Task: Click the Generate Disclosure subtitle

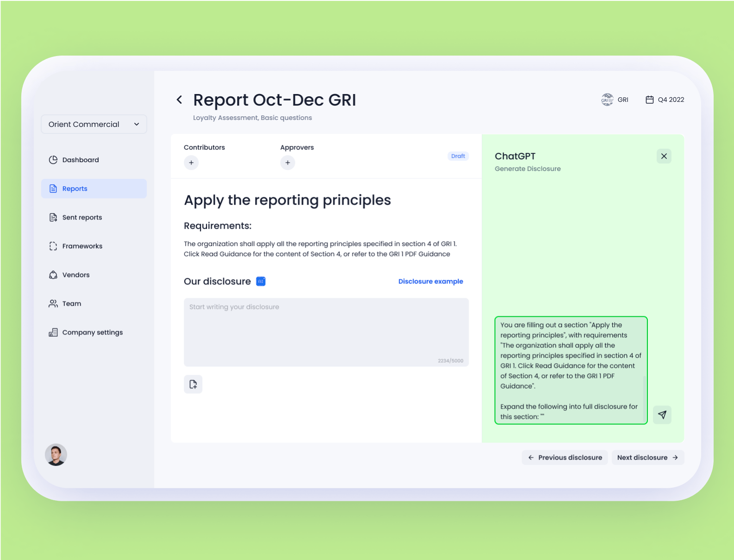Action: click(x=527, y=169)
